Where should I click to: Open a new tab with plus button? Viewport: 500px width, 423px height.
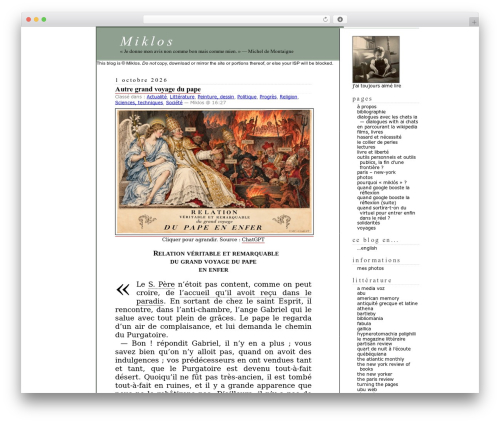point(474,22)
